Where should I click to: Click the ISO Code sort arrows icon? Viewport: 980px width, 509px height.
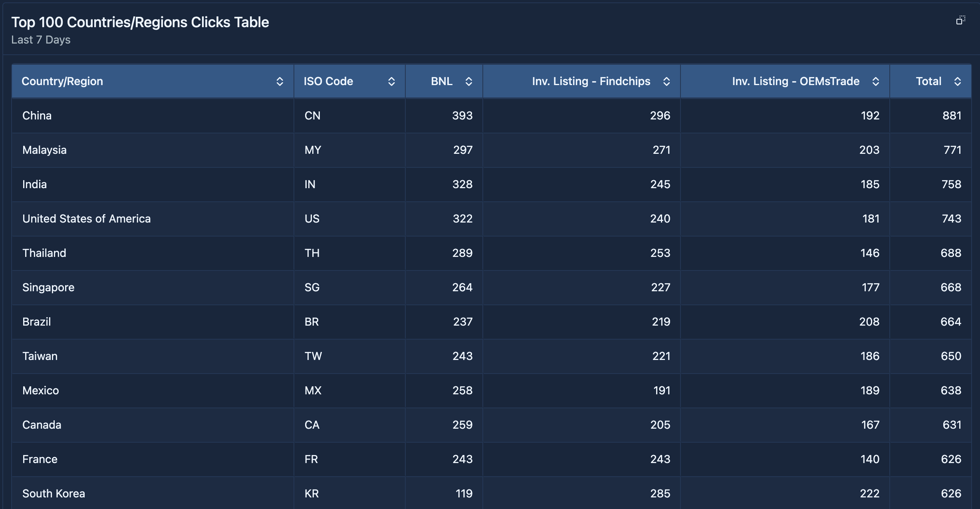[391, 82]
